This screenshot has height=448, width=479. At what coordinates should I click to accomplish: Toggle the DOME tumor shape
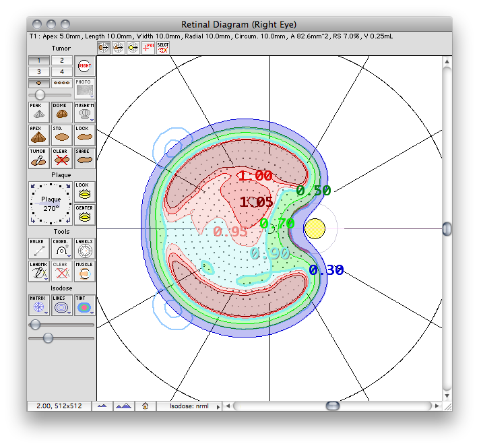click(x=62, y=112)
